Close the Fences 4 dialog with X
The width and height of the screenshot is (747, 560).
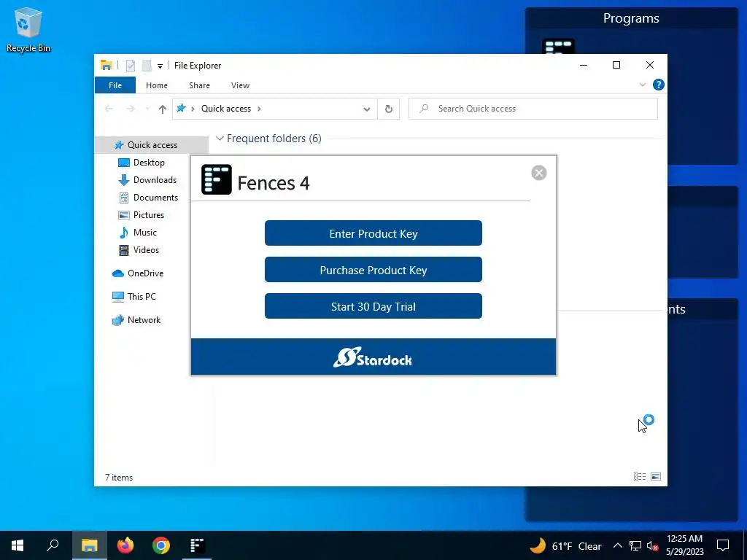pyautogui.click(x=539, y=173)
